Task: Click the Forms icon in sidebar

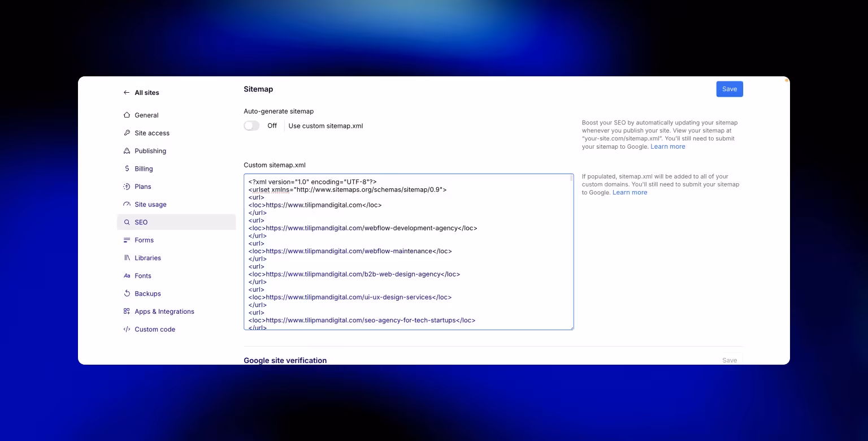Action: [x=127, y=240]
